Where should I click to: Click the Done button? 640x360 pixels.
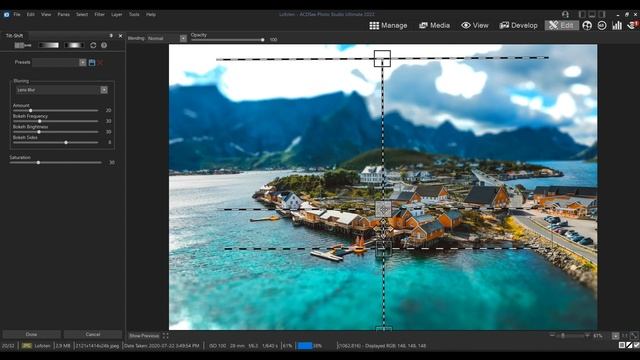point(31,334)
